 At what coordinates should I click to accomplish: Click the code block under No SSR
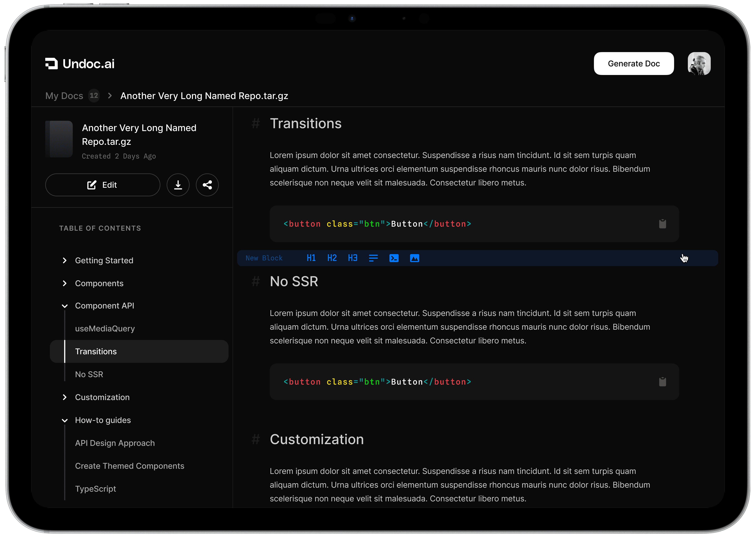474,382
